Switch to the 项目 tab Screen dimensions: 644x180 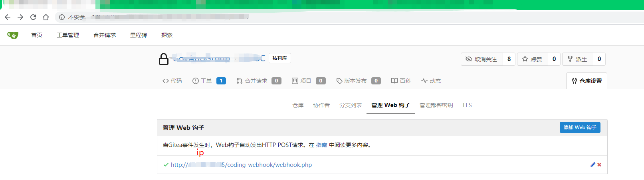click(x=309, y=81)
